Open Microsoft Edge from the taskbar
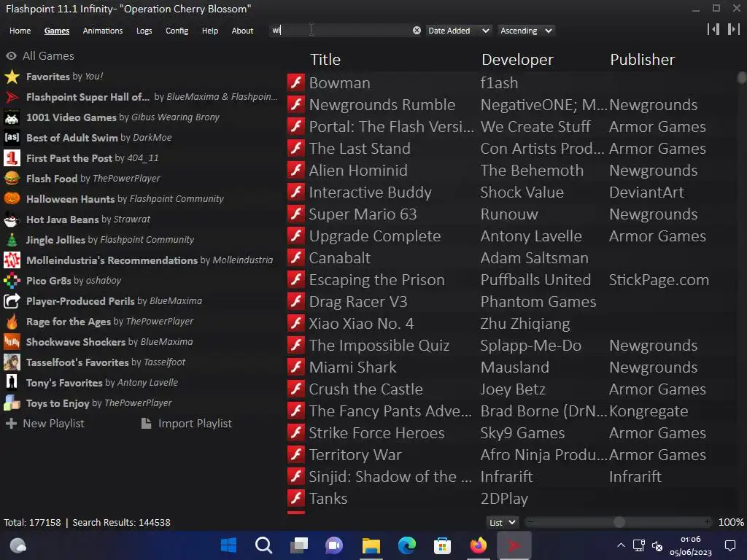 (x=407, y=545)
